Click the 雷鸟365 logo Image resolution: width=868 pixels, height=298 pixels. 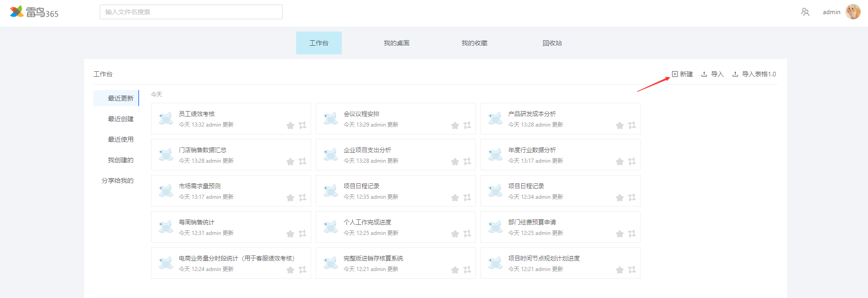(x=34, y=12)
